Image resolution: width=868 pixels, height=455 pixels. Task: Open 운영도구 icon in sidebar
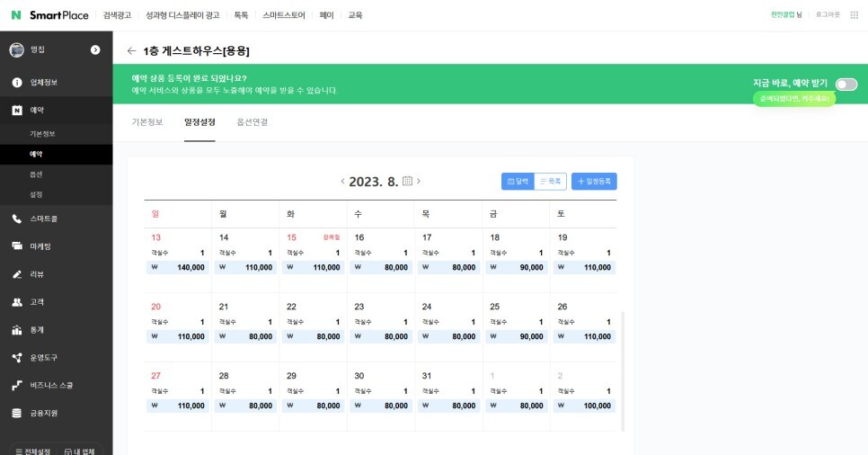tap(17, 358)
